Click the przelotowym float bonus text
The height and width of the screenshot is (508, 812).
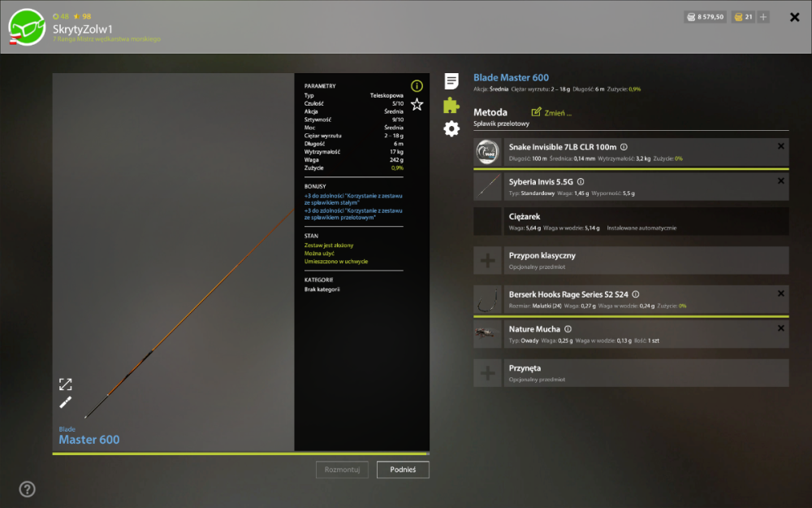coord(353,214)
